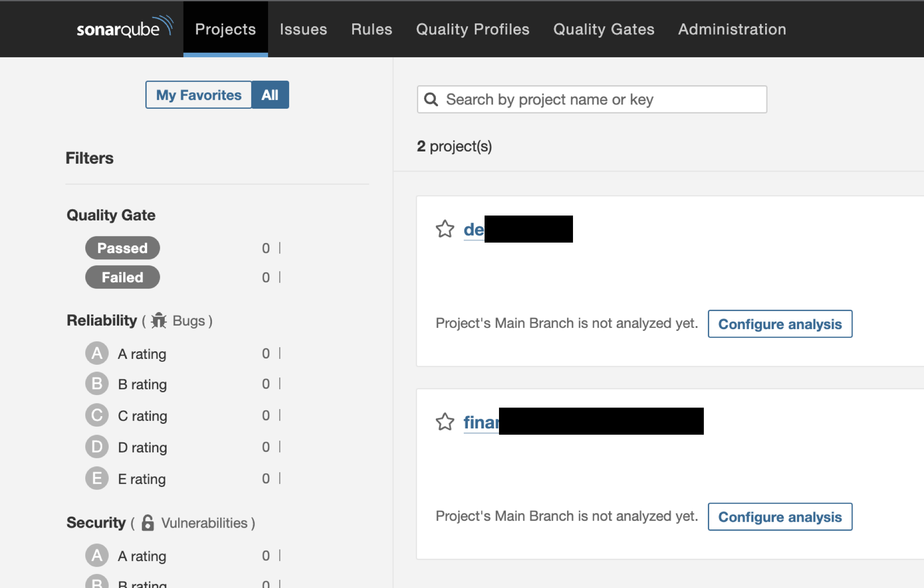Filter by Failed quality gate

click(x=122, y=277)
